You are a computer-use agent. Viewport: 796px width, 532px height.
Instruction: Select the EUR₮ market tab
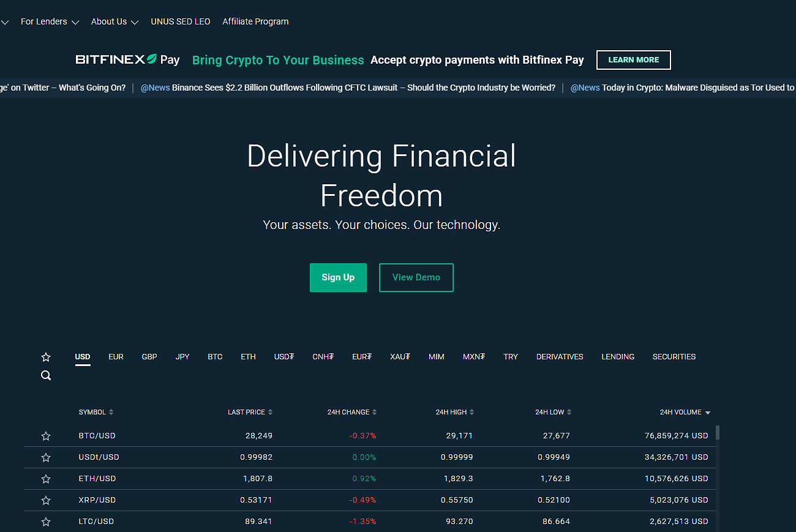coord(362,357)
